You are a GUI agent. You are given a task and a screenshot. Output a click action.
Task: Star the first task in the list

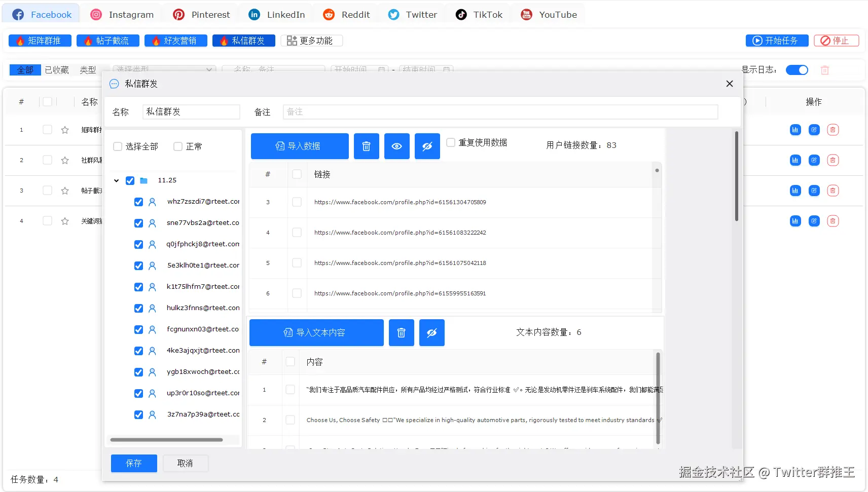pos(64,130)
